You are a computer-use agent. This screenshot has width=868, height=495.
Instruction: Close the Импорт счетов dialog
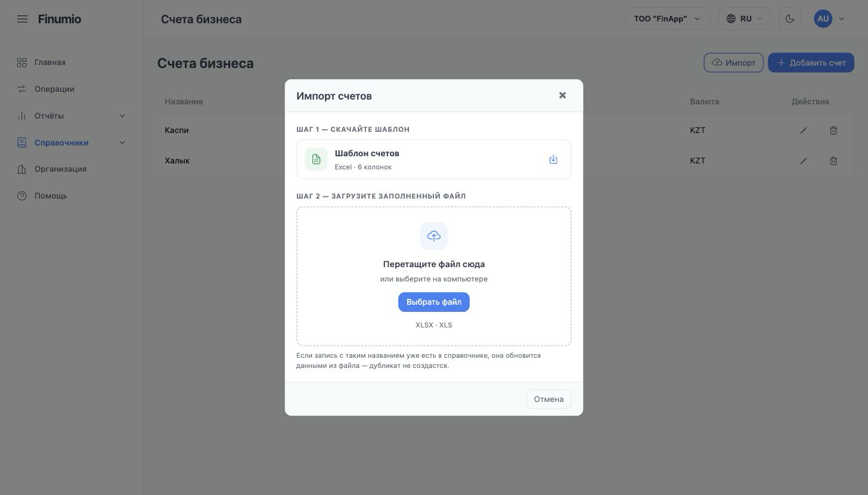click(x=562, y=95)
